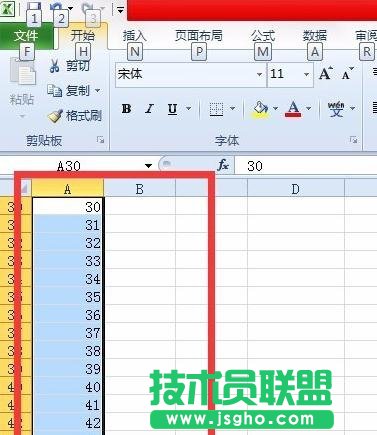
Task: Click the phonetic guide wén icon
Action: (x=336, y=109)
